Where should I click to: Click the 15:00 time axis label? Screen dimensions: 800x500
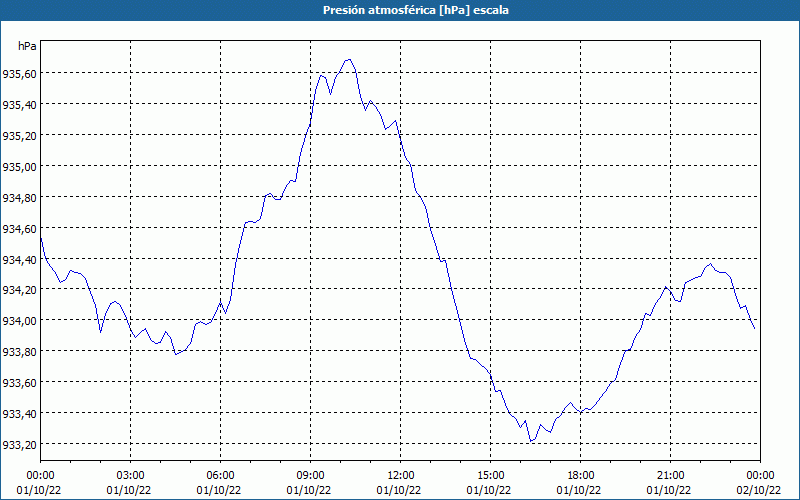tap(490, 476)
